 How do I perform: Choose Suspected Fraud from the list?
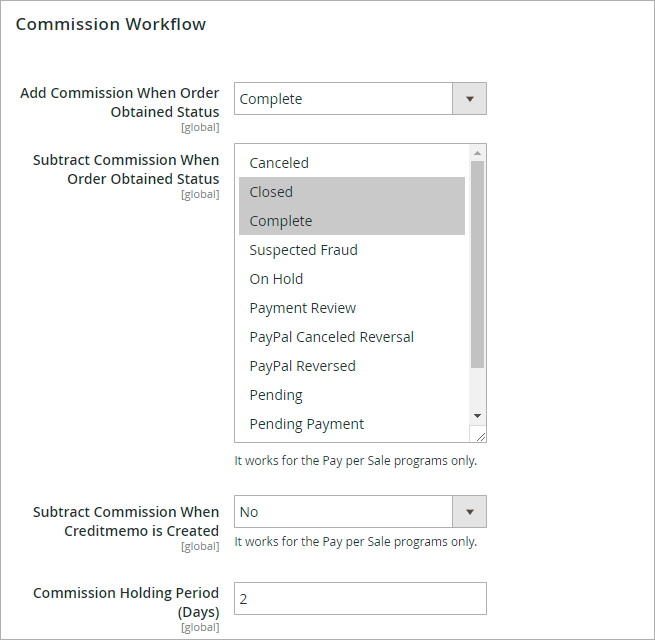click(x=303, y=250)
